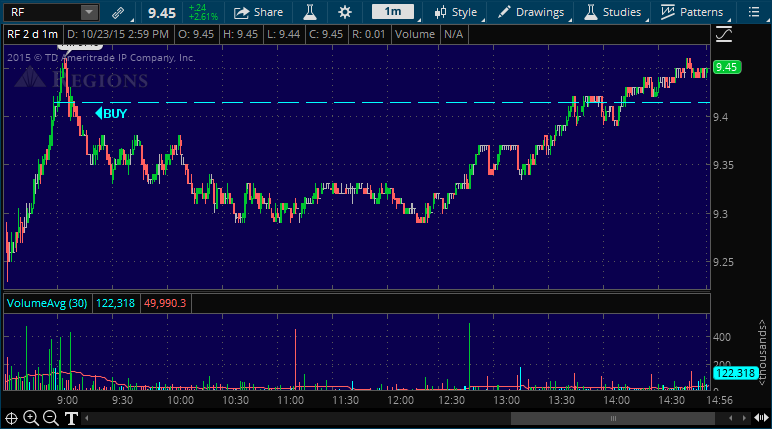The width and height of the screenshot is (772, 429).
Task: Select the text T tool icon
Action: pyautogui.click(x=71, y=419)
